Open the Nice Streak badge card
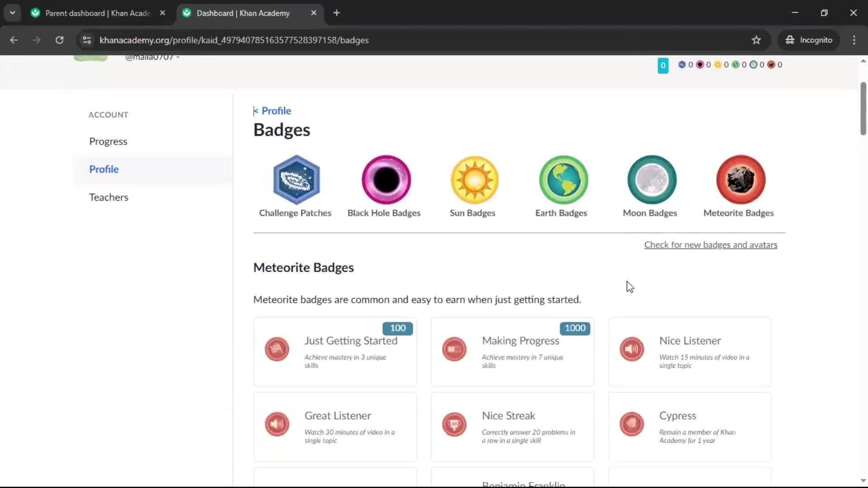Viewport: 868px width, 488px height. click(x=512, y=427)
